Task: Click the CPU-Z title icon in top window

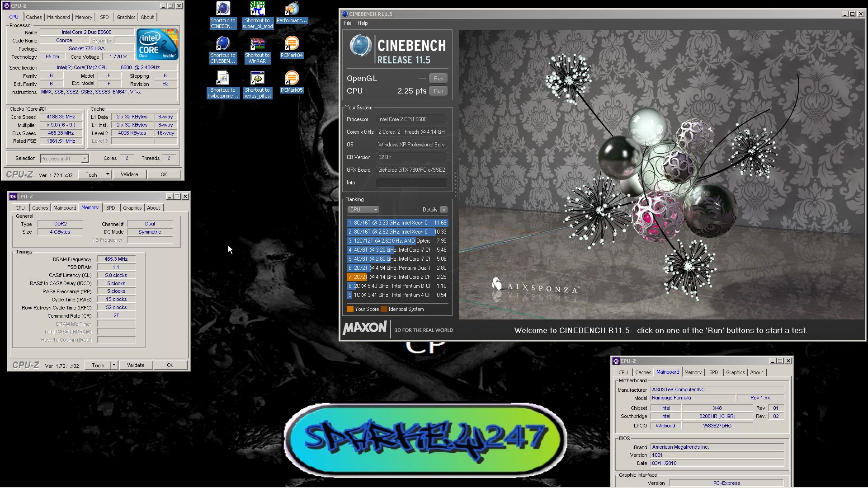Action: [7, 6]
